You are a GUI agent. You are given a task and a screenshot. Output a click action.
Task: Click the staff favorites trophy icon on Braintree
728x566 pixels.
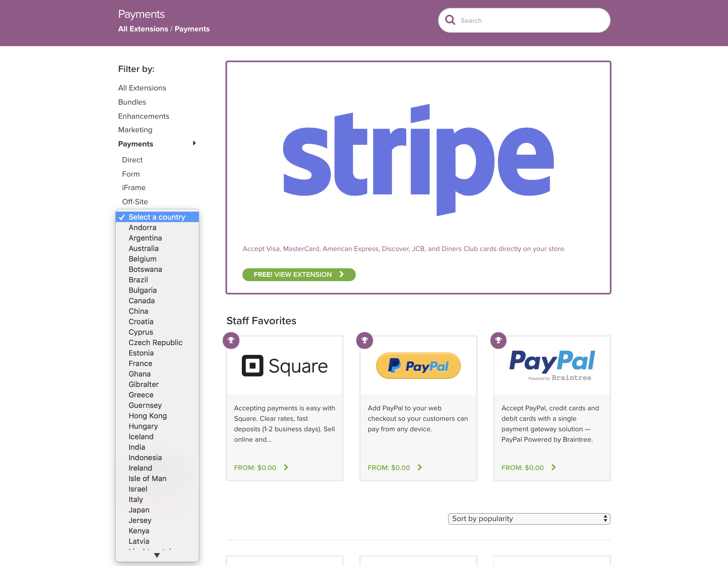(498, 339)
